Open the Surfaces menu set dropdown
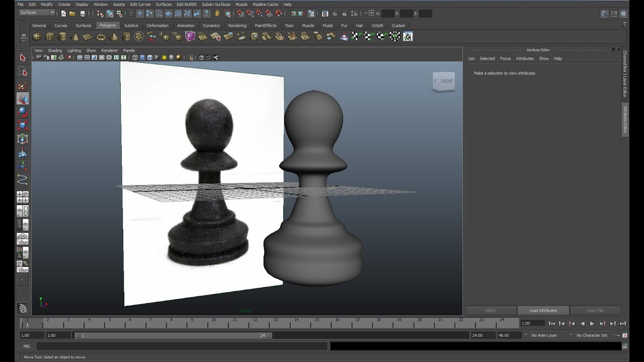The image size is (644, 362). pyautogui.click(x=37, y=13)
